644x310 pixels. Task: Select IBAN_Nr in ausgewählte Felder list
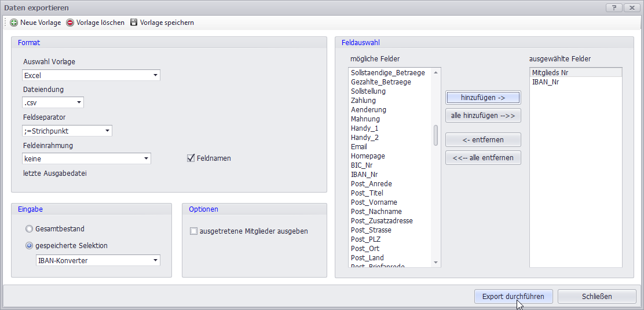545,82
